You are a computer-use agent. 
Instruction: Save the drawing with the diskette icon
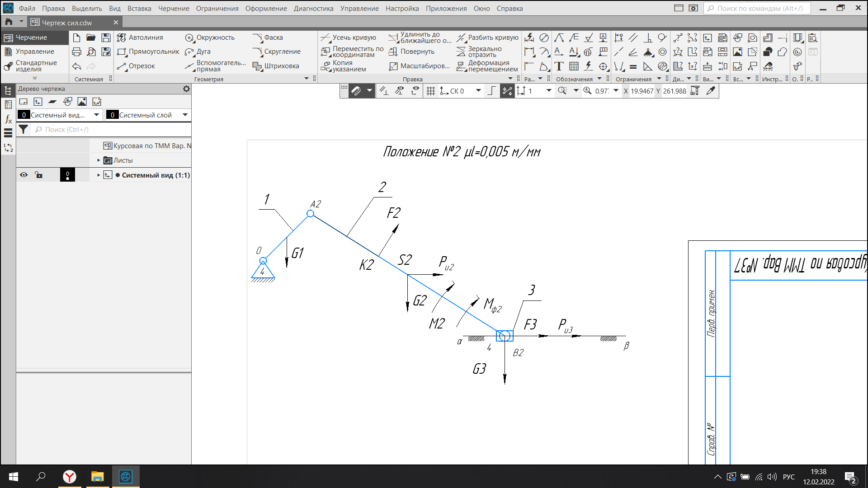[106, 38]
